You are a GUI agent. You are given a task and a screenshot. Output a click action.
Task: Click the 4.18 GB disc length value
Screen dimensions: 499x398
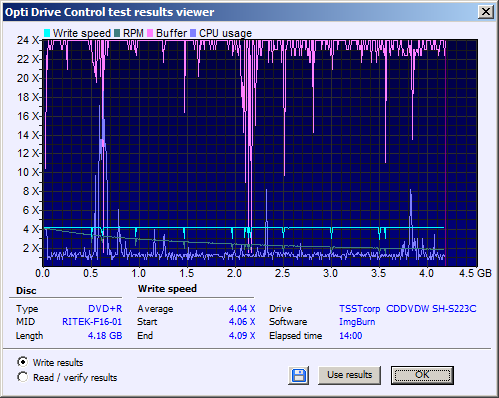coord(105,335)
